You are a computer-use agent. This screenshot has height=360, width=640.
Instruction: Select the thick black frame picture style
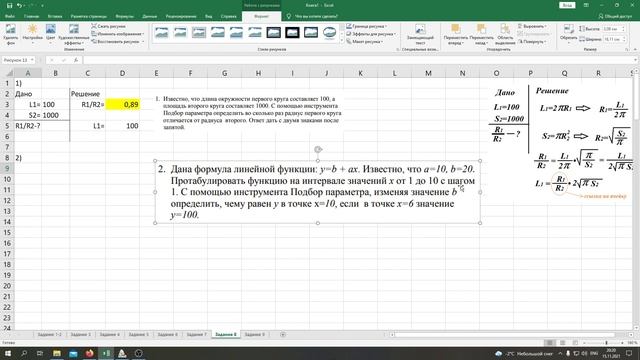[292, 33]
